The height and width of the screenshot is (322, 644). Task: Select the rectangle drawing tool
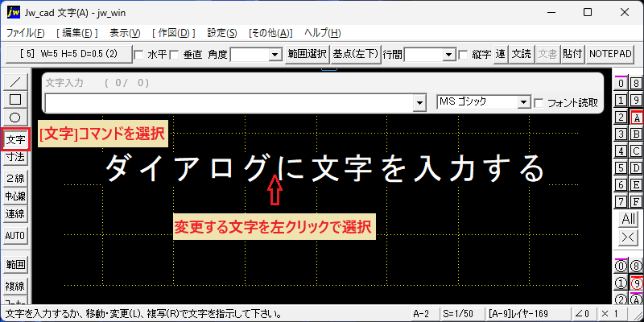[x=15, y=99]
